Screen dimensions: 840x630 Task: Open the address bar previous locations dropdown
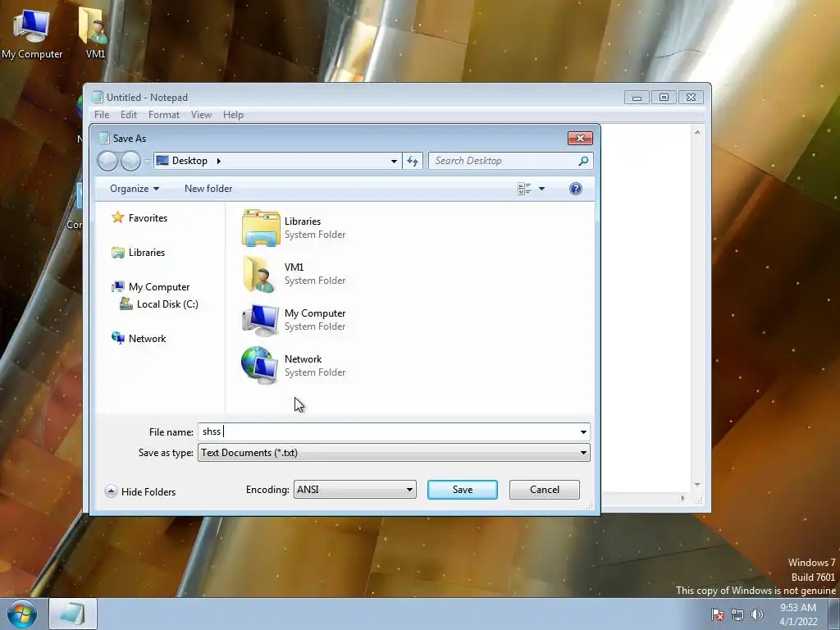click(394, 161)
